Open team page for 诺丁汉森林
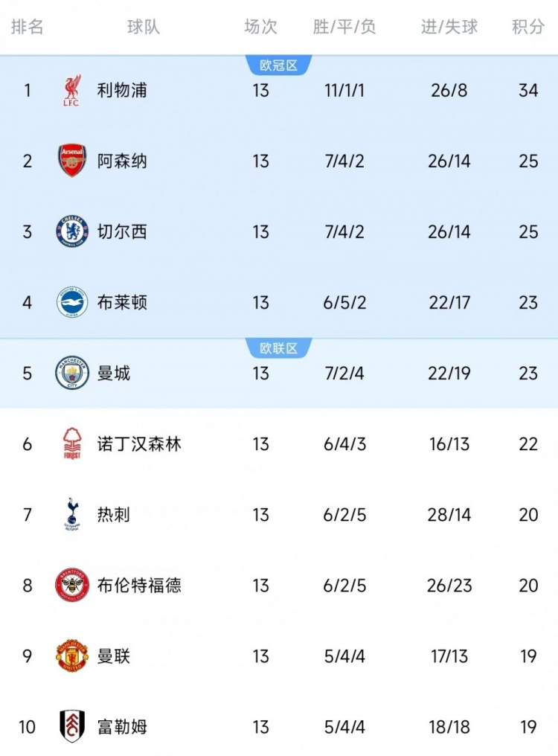 point(139,443)
